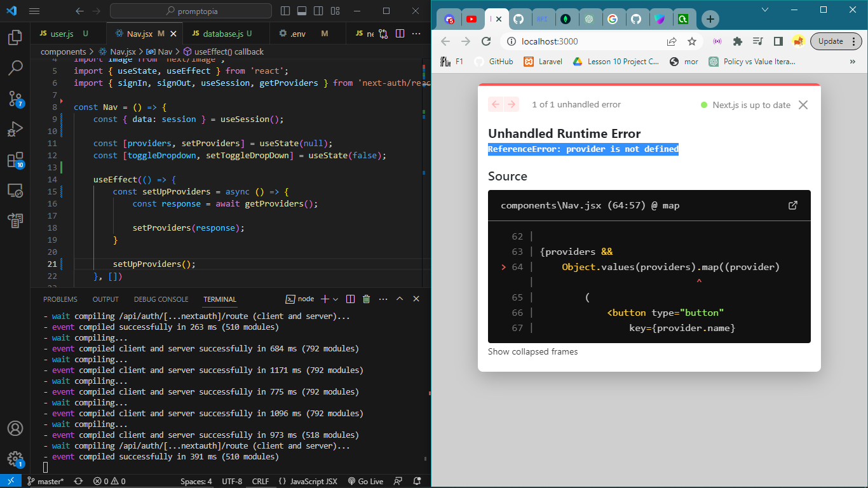This screenshot has width=868, height=488.
Task: Select the node terminal profile label
Action: coord(300,299)
